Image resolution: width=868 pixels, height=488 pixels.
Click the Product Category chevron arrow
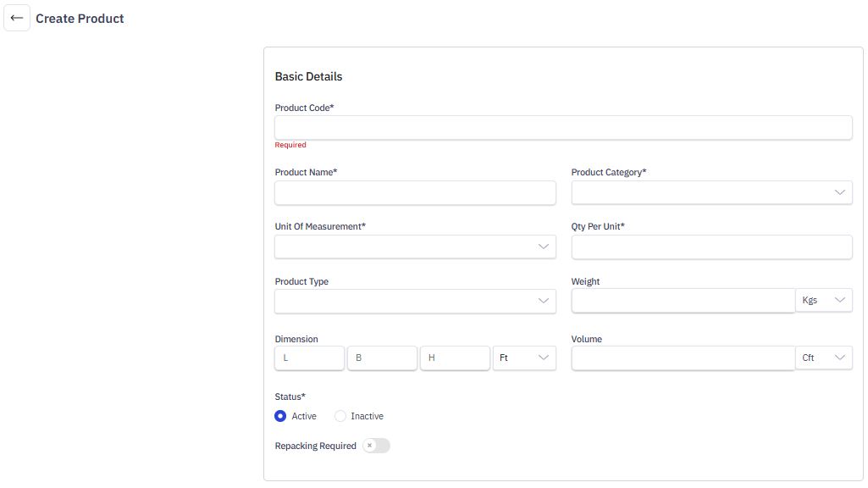point(839,193)
